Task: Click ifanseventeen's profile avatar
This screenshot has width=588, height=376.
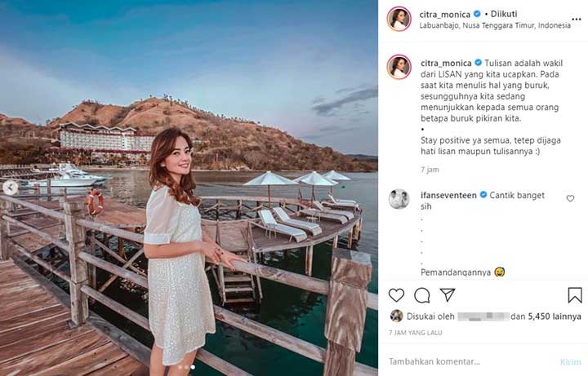Action: [399, 198]
